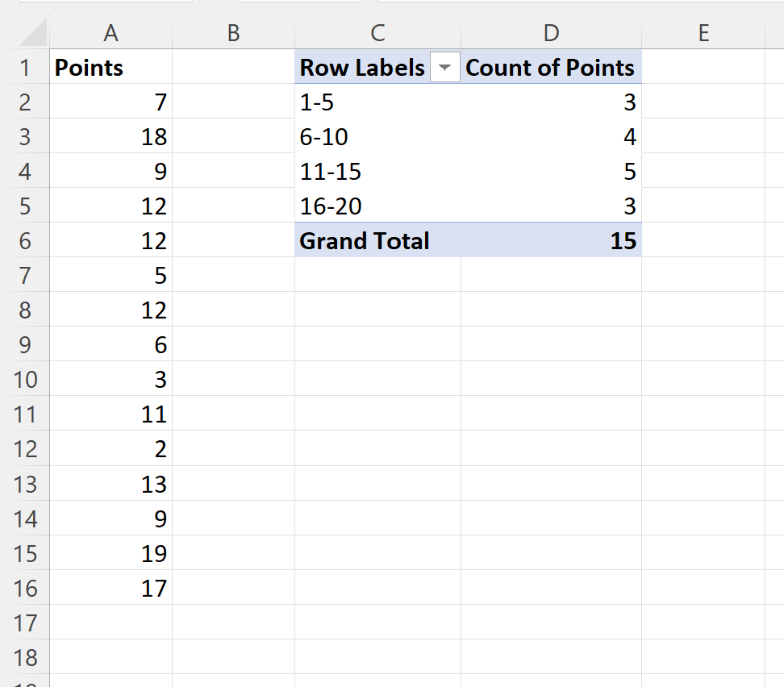Select count value 5 for 11-15
Image resolution: width=784 pixels, height=687 pixels.
click(x=551, y=172)
